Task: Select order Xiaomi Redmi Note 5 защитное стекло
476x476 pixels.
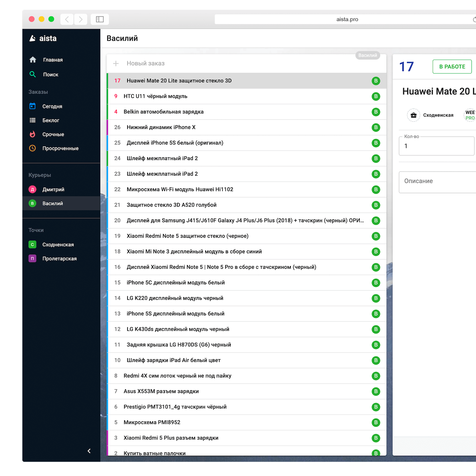Action: pyautogui.click(x=246, y=236)
